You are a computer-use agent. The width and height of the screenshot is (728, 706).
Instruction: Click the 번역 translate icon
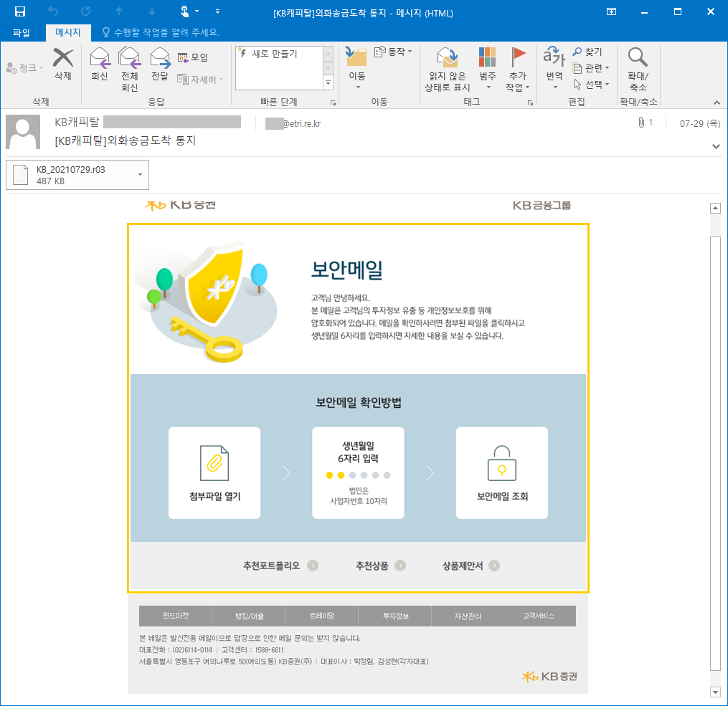pyautogui.click(x=554, y=68)
